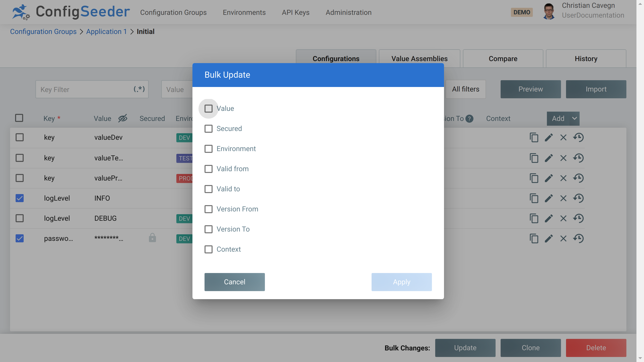Switch to the Value Assemblies tab

(419, 59)
